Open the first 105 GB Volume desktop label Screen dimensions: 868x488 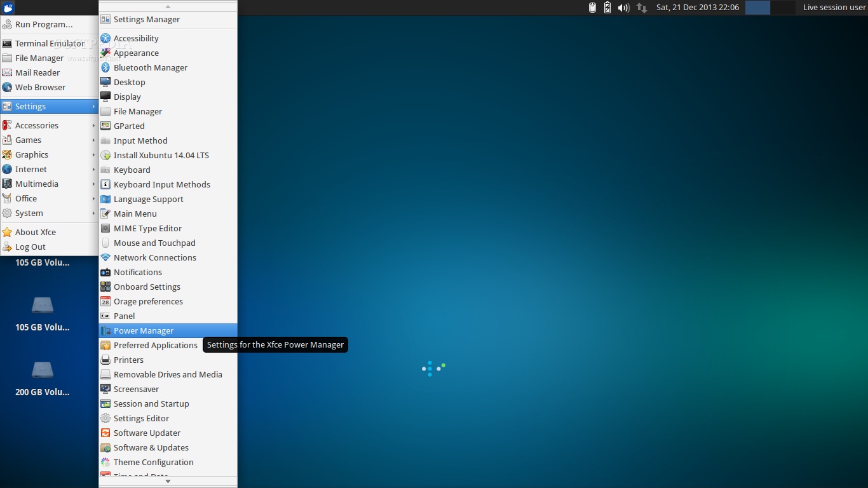pos(43,262)
